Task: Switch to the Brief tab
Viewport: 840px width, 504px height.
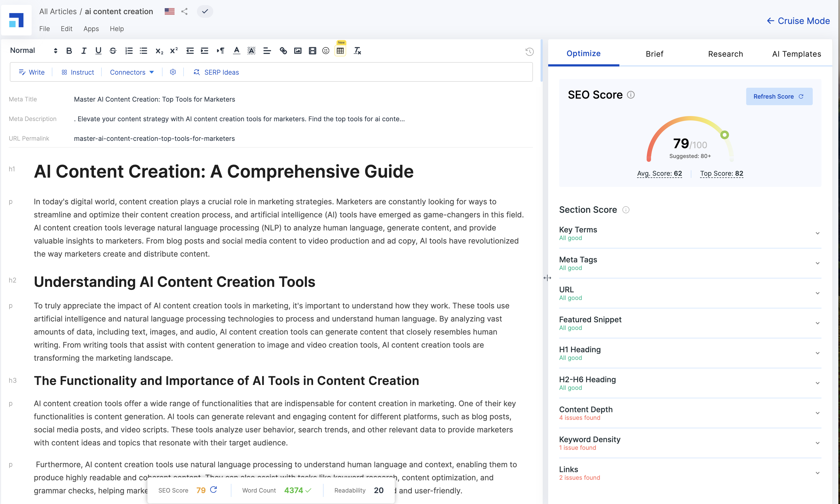Action: (x=655, y=54)
